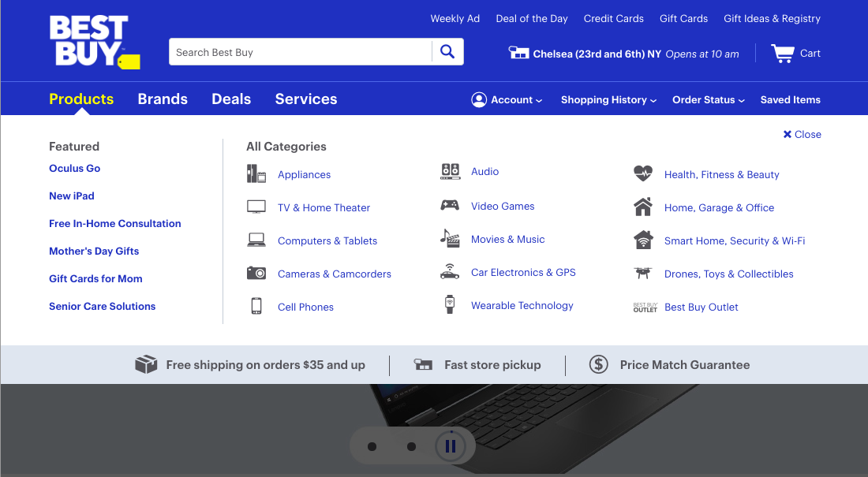Open the Account dropdown
868x477 pixels.
coord(506,99)
